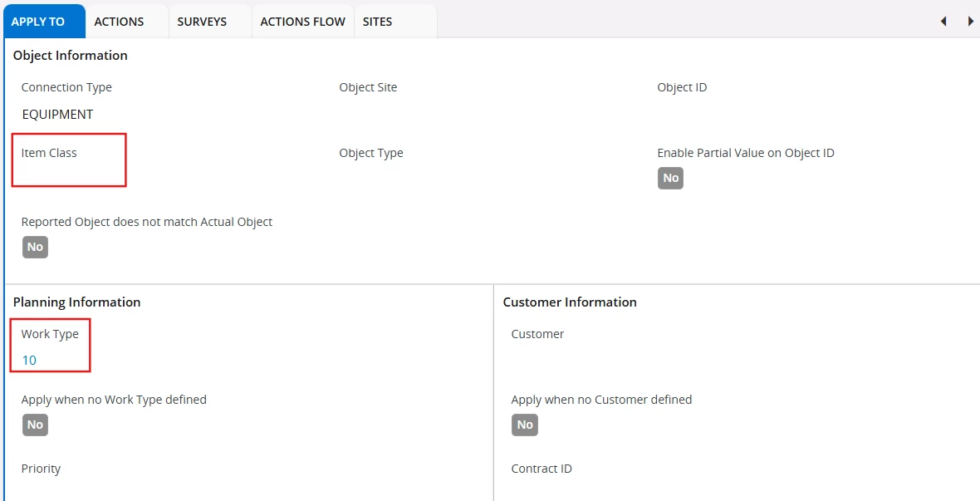Toggle Apply when no Work Type defined
The width and height of the screenshot is (980, 501).
(x=35, y=425)
